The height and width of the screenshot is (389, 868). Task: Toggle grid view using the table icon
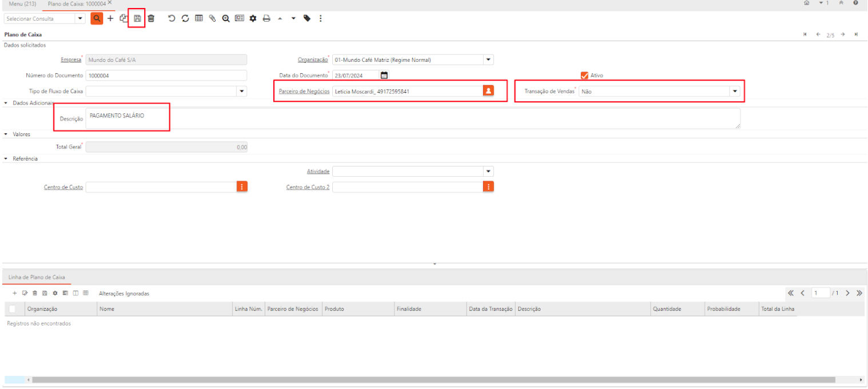point(198,18)
